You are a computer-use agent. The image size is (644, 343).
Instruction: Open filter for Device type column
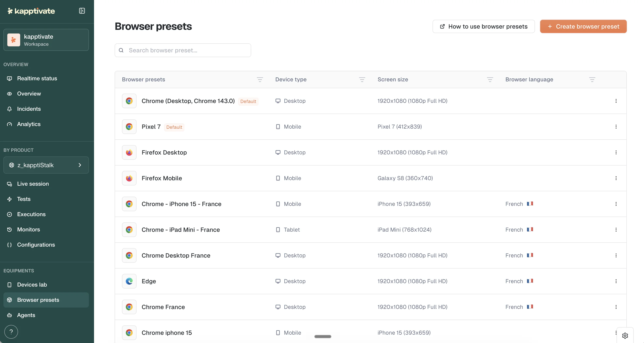(362, 79)
